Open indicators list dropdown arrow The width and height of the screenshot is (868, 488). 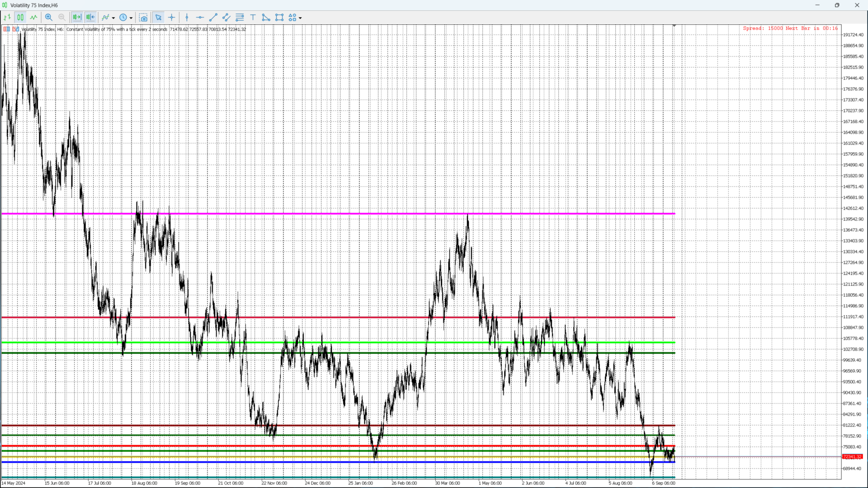pos(113,18)
